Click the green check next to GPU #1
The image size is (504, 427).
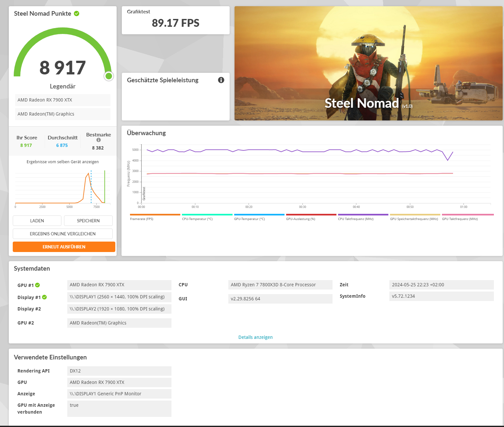point(38,285)
